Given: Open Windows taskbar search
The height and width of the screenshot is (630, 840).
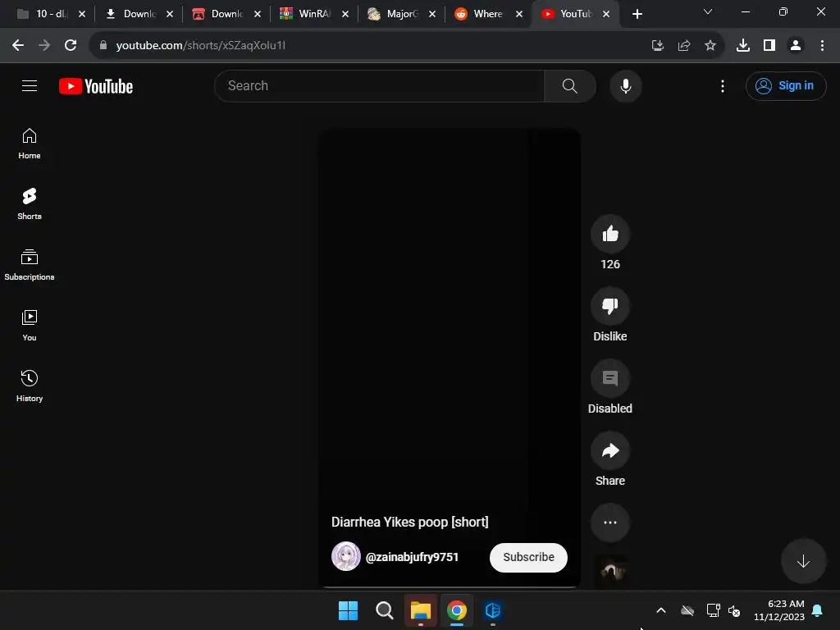Looking at the screenshot, I should click(x=384, y=610).
